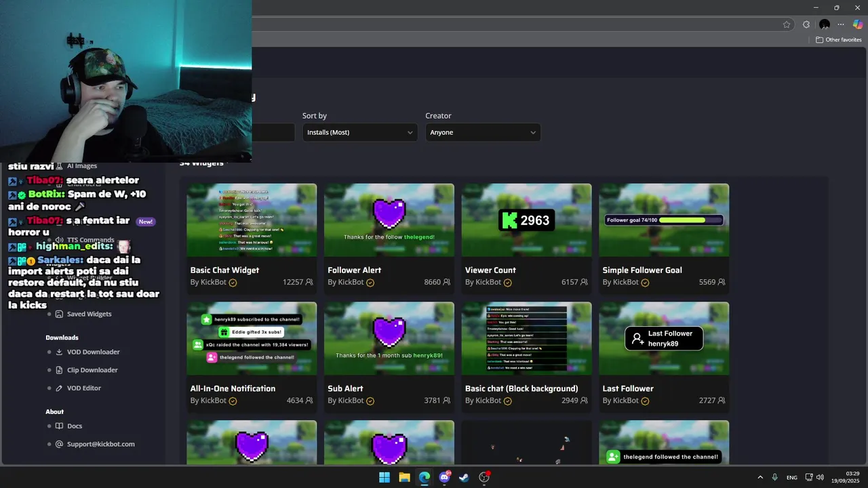Screen dimensions: 868x488
Task: Open the browser settings and more menu
Action: [841, 24]
